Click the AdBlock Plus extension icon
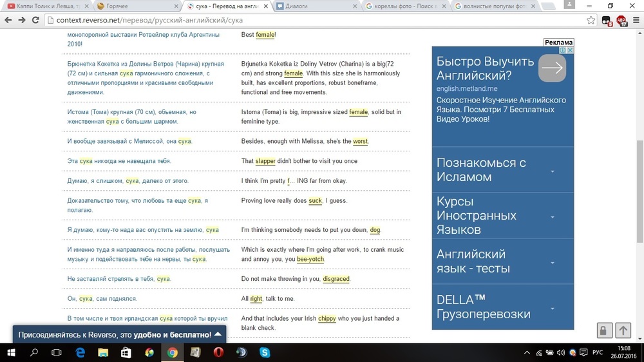Image resolution: width=644 pixels, height=362 pixels. pyautogui.click(x=621, y=20)
